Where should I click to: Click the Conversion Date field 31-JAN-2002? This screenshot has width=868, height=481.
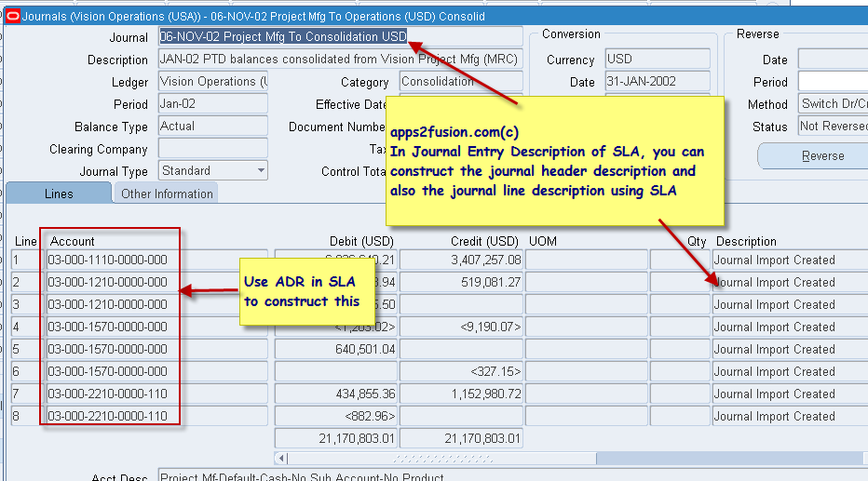pos(658,81)
